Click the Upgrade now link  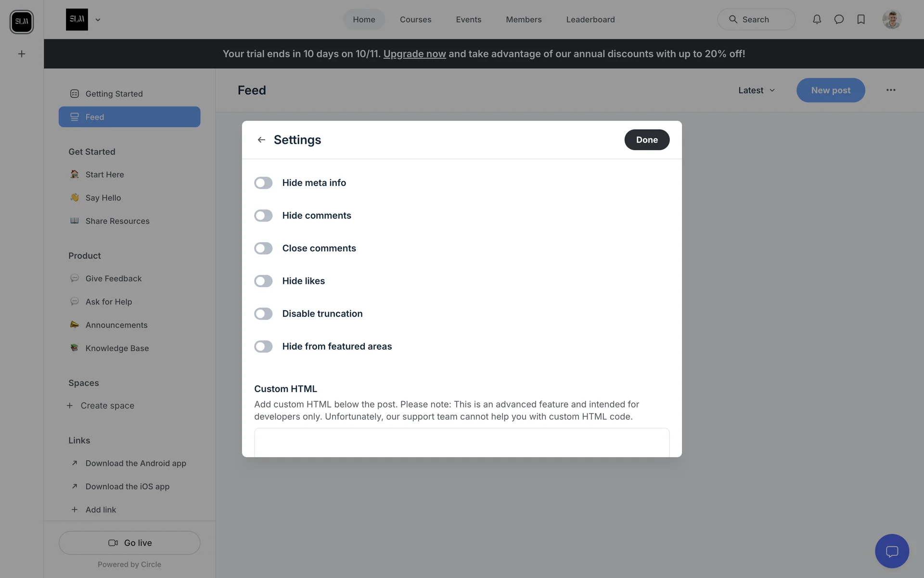414,54
